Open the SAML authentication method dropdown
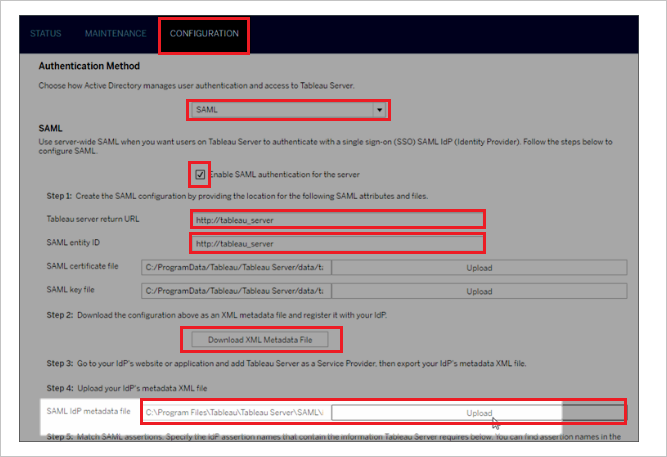667x457 pixels. (x=288, y=110)
